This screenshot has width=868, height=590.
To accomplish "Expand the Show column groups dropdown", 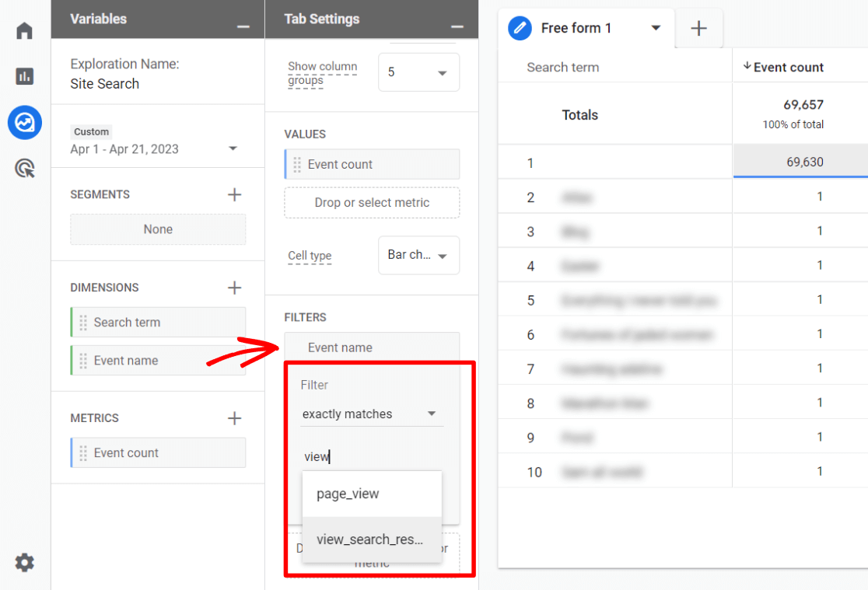I will pos(418,72).
